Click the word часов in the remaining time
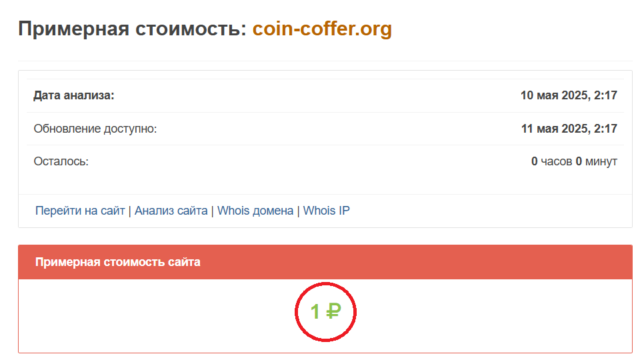 tap(557, 161)
